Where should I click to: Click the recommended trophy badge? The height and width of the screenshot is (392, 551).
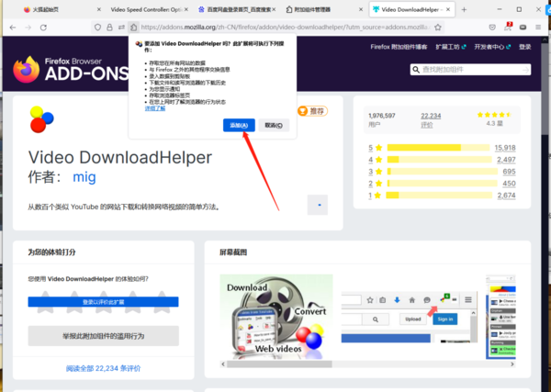point(312,111)
